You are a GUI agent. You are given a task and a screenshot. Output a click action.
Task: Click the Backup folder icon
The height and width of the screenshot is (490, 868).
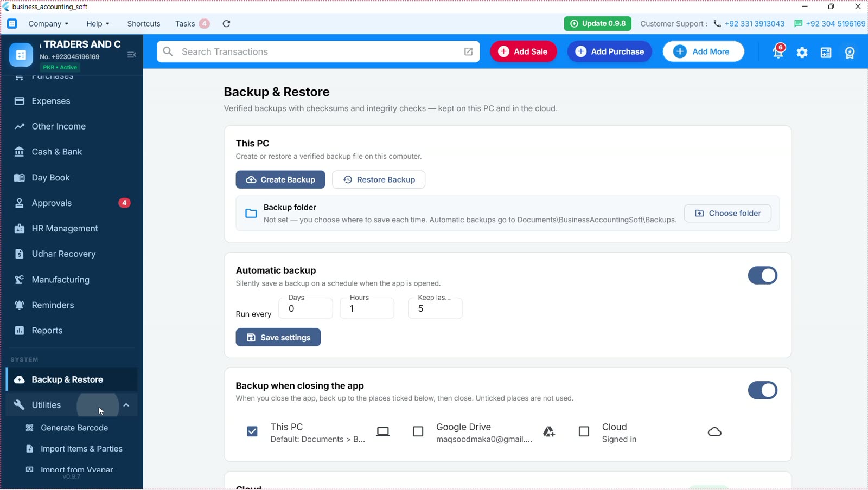(x=251, y=213)
